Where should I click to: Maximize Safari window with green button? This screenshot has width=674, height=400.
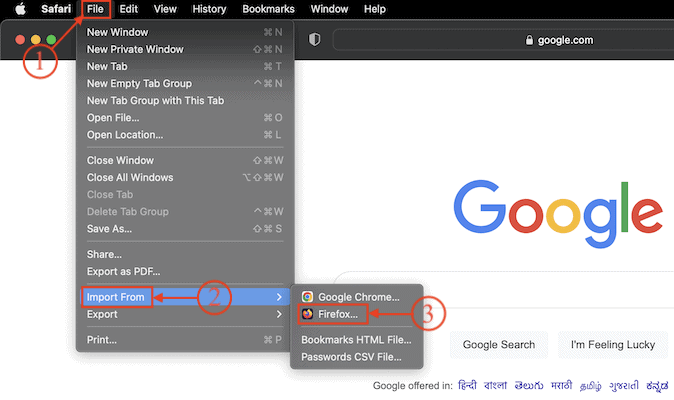[x=51, y=40]
